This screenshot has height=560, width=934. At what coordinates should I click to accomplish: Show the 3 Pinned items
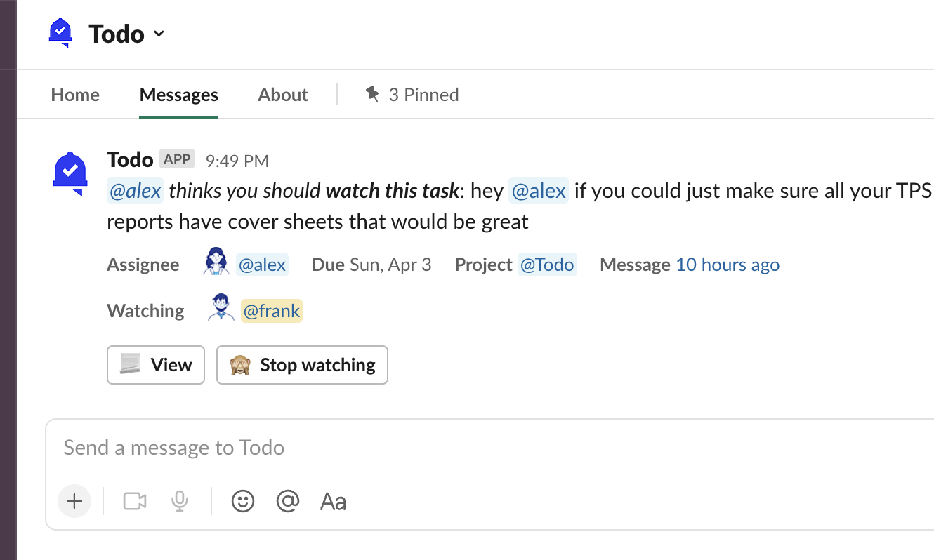tap(412, 95)
